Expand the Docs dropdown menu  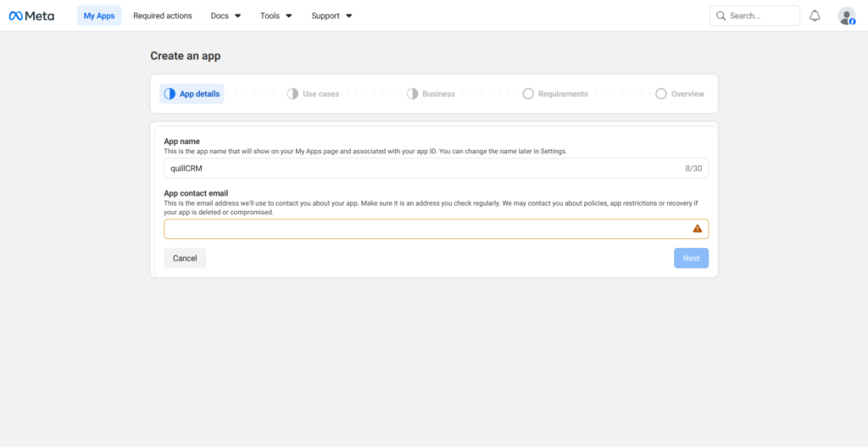click(x=225, y=15)
